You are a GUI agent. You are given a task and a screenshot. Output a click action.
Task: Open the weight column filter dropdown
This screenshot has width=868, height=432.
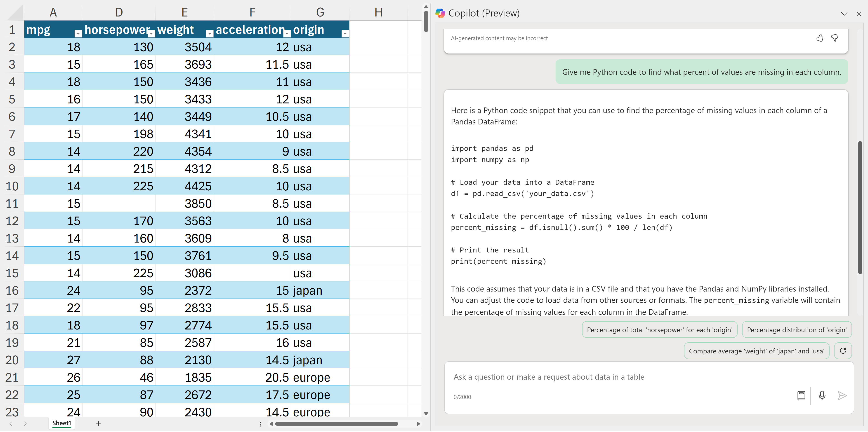coord(210,33)
